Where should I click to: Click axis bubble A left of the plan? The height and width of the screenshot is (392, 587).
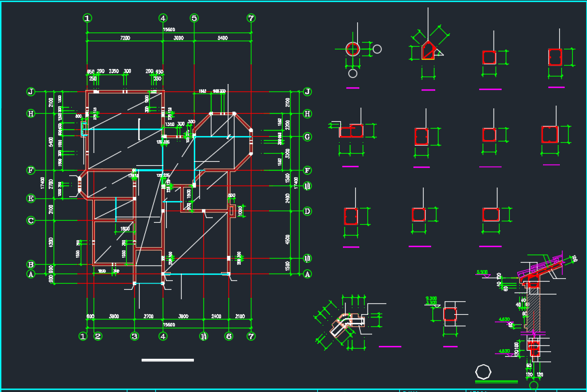31,274
